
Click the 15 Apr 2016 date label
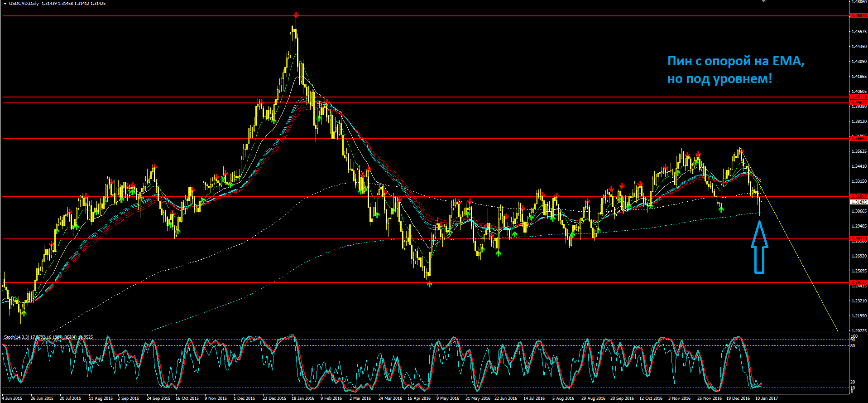[419, 398]
